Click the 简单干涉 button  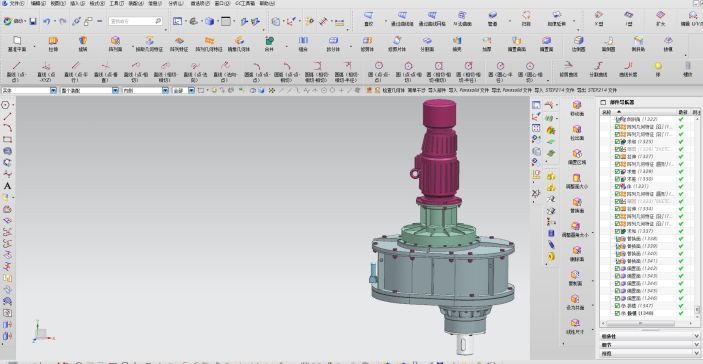click(x=416, y=91)
